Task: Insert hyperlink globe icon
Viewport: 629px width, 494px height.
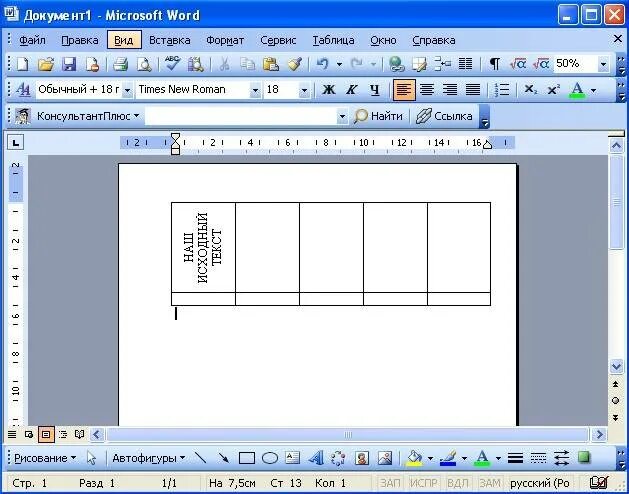Action: pyautogui.click(x=396, y=64)
